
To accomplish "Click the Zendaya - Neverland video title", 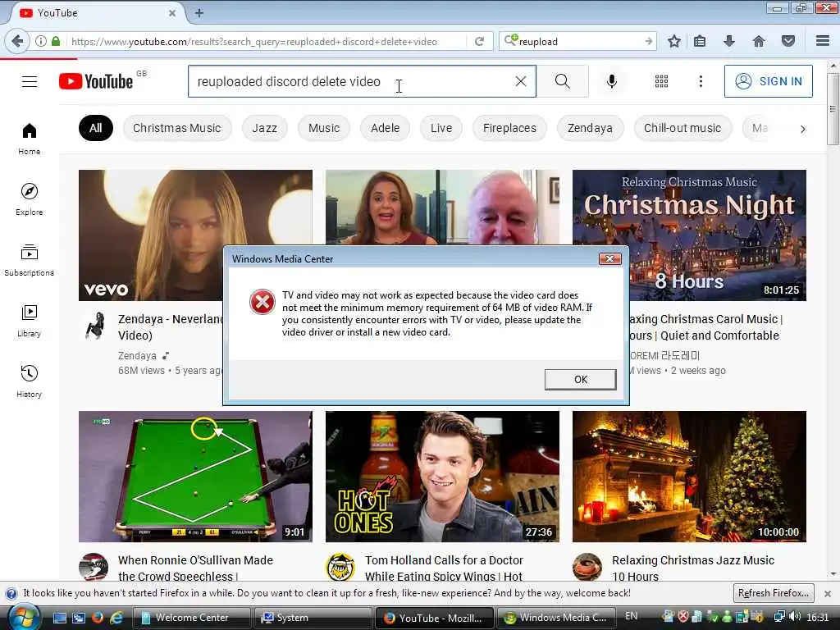I will click(x=171, y=326).
